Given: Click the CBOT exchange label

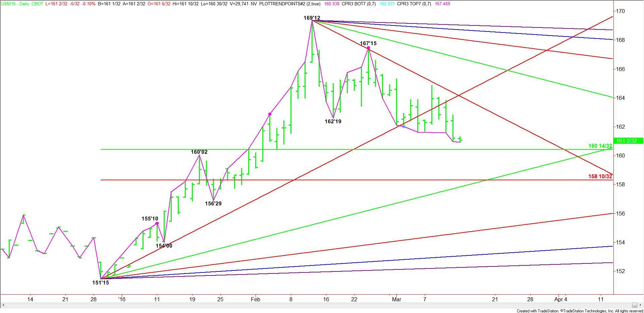Looking at the screenshot, I should pyautogui.click(x=37, y=4).
